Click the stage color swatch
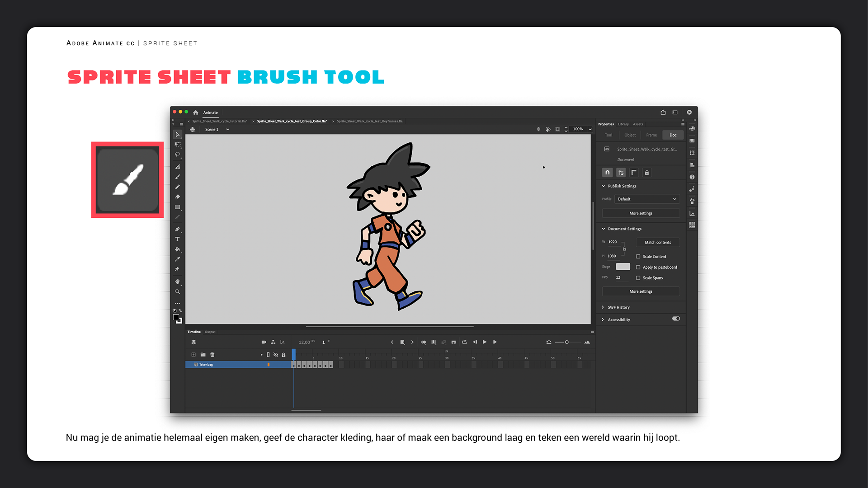The width and height of the screenshot is (868, 488). click(x=623, y=267)
